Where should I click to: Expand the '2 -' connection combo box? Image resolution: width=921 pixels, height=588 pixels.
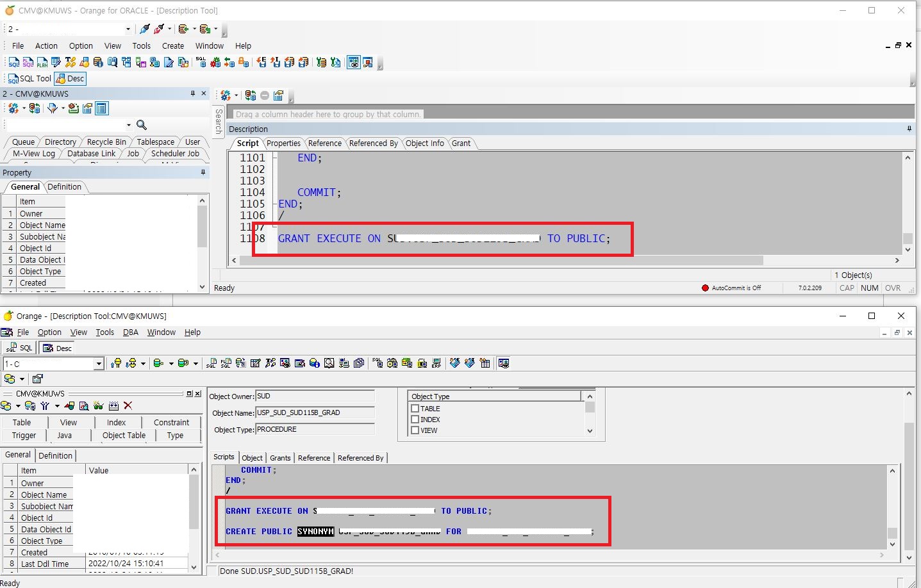pyautogui.click(x=128, y=29)
